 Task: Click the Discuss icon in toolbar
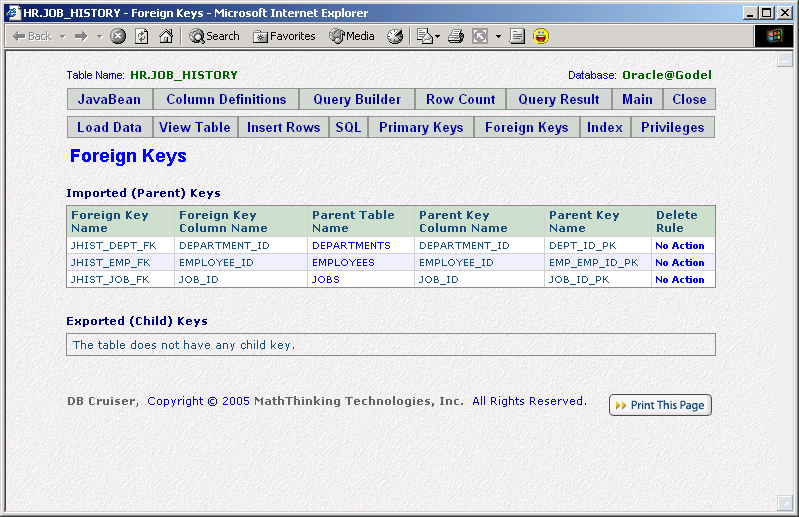pos(517,36)
